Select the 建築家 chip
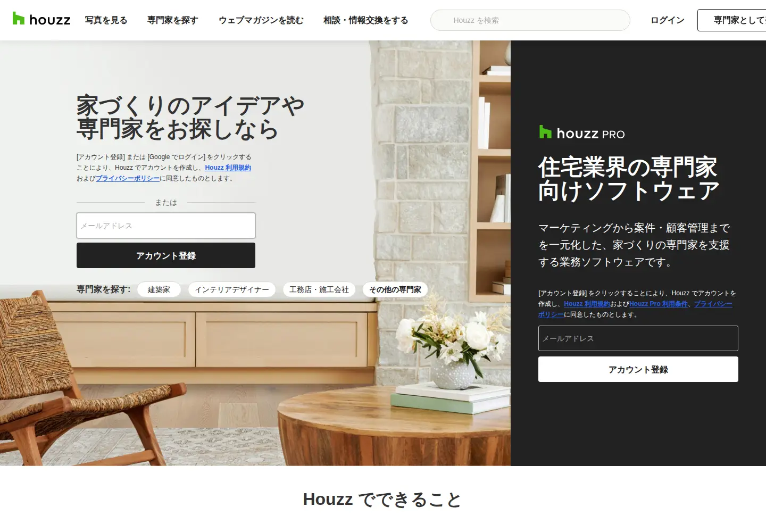This screenshot has height=532, width=766. 159,289
